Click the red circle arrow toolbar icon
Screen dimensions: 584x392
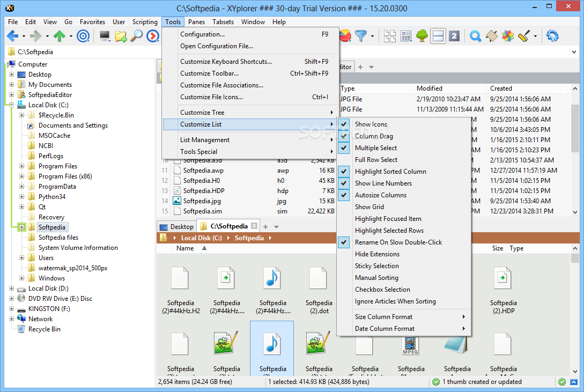click(153, 36)
